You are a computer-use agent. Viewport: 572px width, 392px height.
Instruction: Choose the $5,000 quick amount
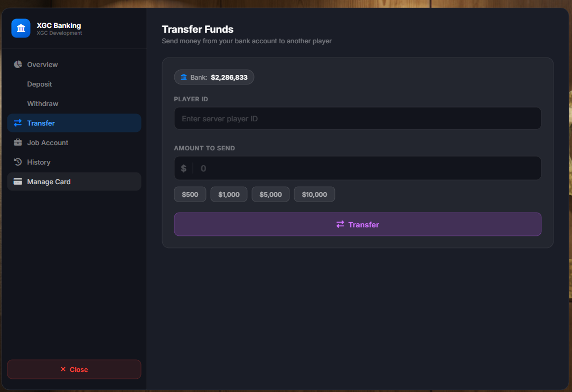tap(270, 194)
